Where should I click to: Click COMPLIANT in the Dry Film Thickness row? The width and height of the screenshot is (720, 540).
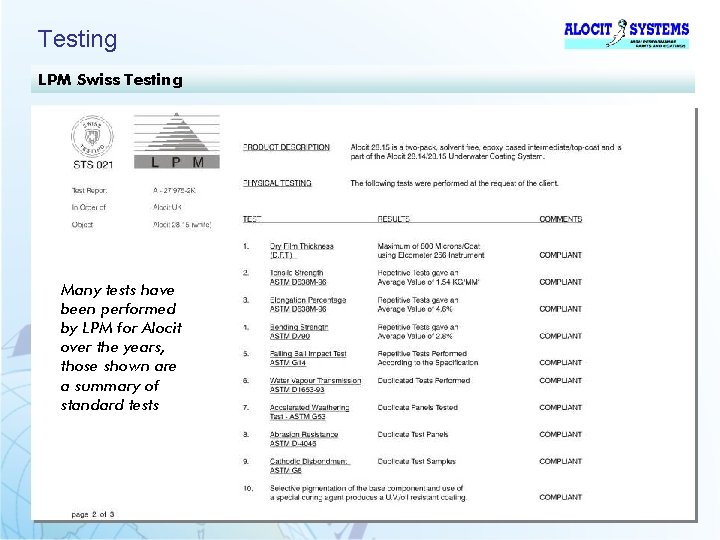click(x=560, y=255)
